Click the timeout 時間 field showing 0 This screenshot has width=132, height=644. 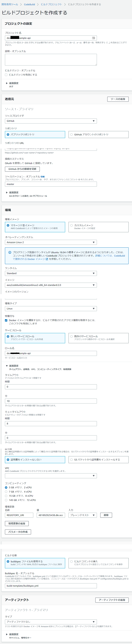point(51,387)
